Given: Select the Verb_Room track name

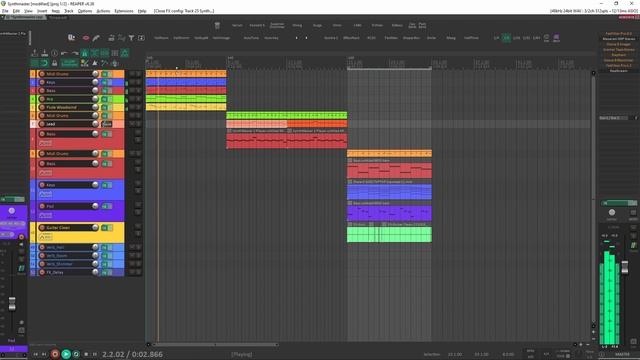Looking at the screenshot, I should click(x=57, y=256).
